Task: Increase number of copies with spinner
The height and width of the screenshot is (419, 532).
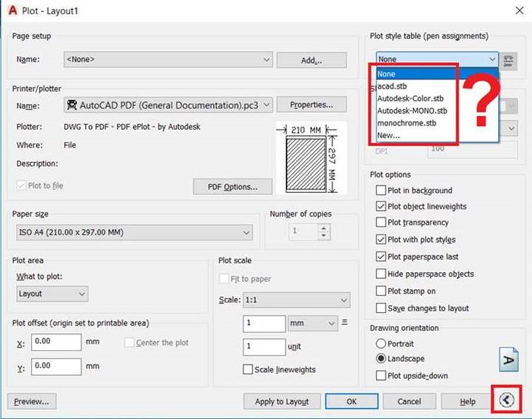Action: [x=323, y=228]
